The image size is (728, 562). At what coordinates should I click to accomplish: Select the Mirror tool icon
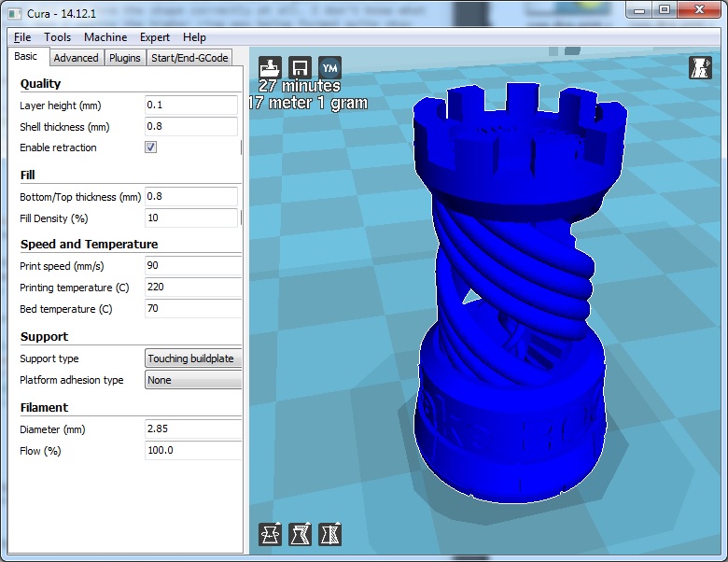click(329, 534)
